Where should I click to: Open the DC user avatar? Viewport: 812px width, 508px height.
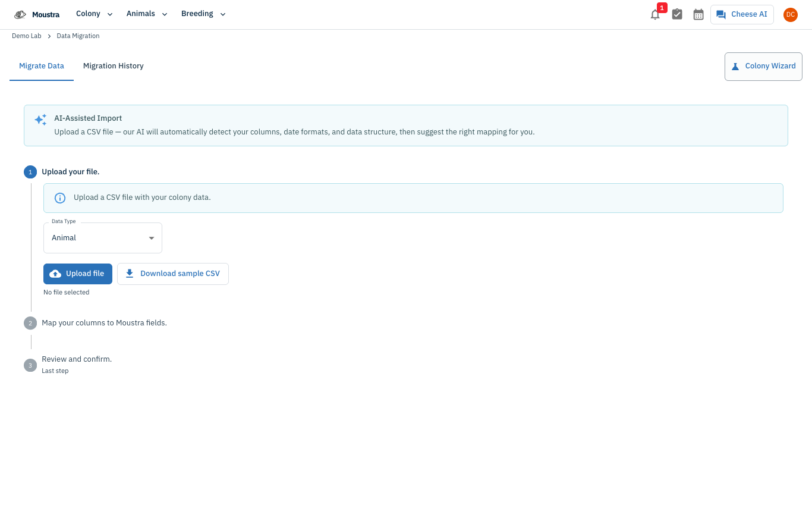tap(790, 15)
